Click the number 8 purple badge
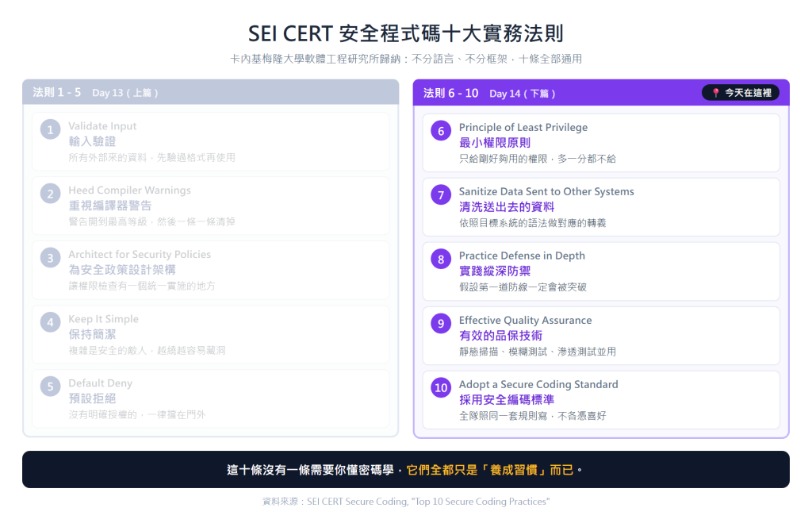812x527 pixels. pyautogui.click(x=441, y=259)
